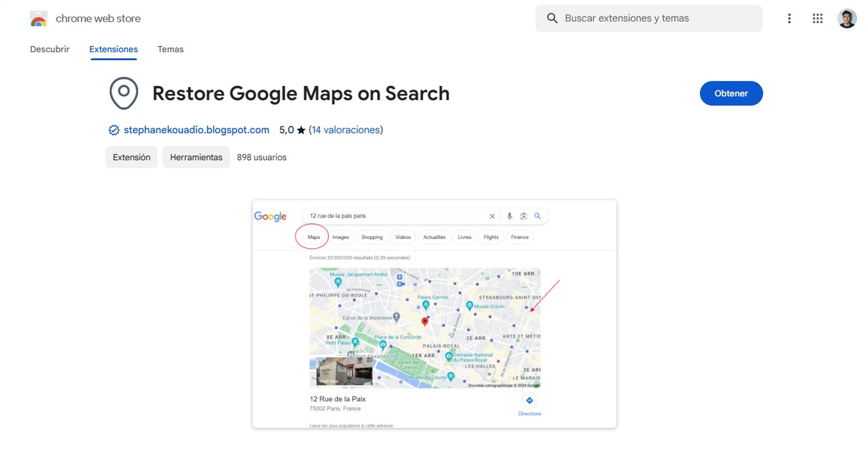This screenshot has width=868, height=466.
Task: Open the extension preview screenshot
Action: [x=434, y=314]
